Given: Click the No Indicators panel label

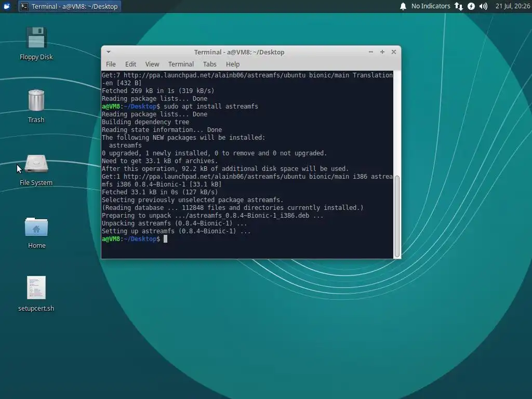Looking at the screenshot, I should pos(431,6).
